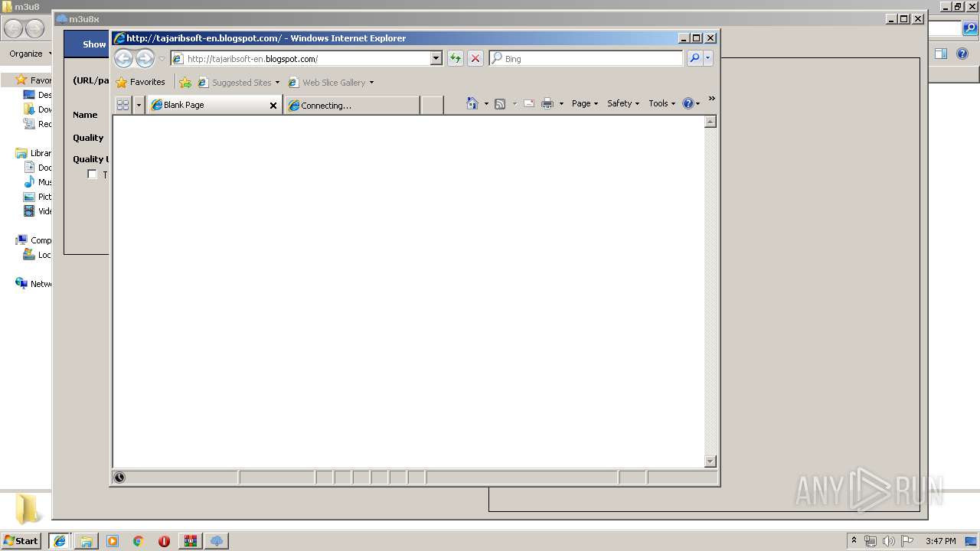Switch to the Blank Page tab
This screenshot has width=980, height=551.
click(207, 105)
